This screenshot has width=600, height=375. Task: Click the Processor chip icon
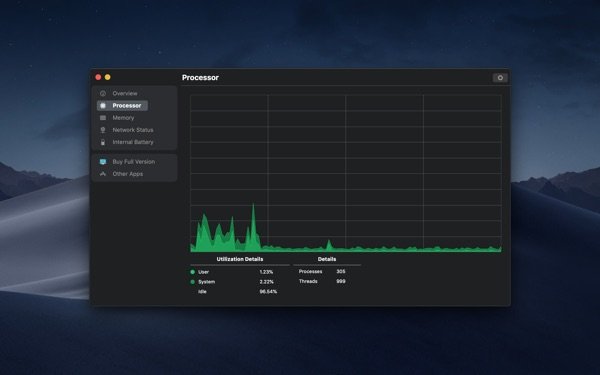pos(103,106)
